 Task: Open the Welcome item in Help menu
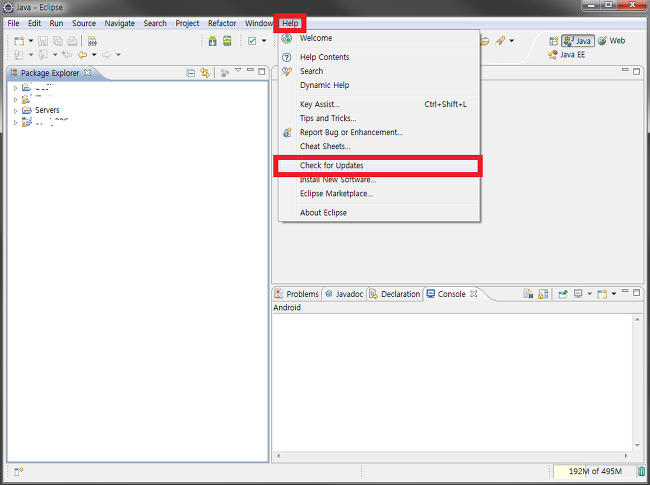point(379,38)
